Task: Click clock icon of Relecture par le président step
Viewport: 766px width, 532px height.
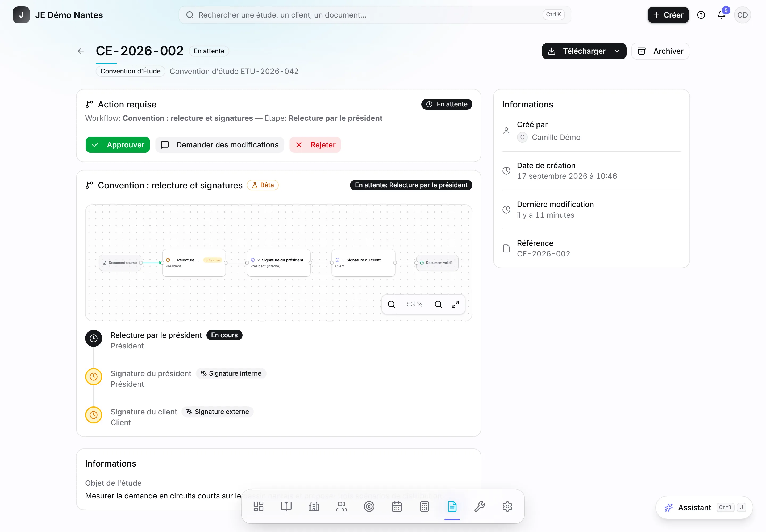Action: coord(94,338)
